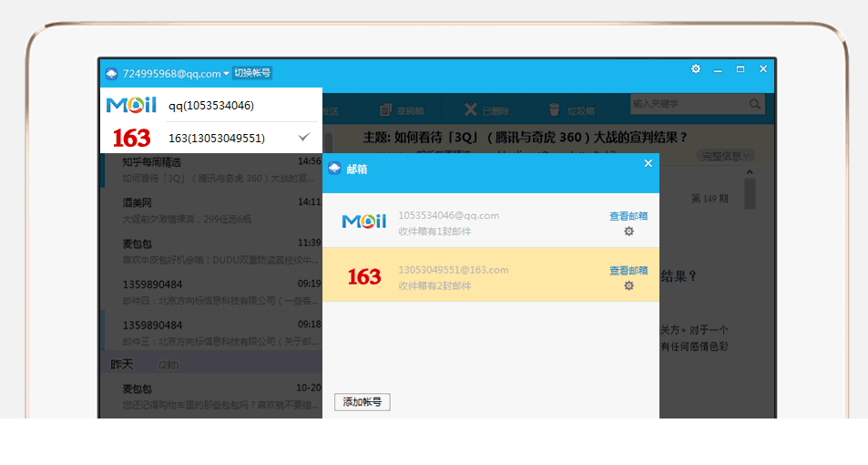Screen dimensions: 868x465
Task: Click the red 163 logo in account dropdown
Action: [131, 139]
